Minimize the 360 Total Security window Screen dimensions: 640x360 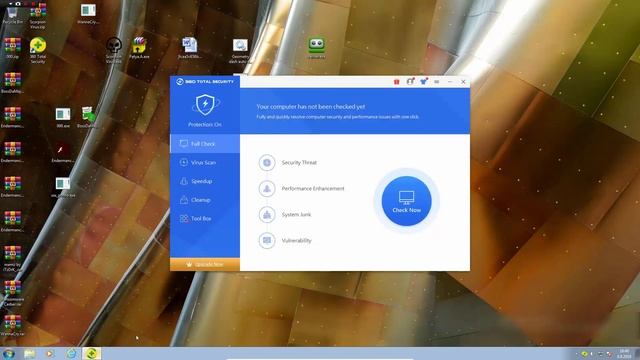point(450,82)
